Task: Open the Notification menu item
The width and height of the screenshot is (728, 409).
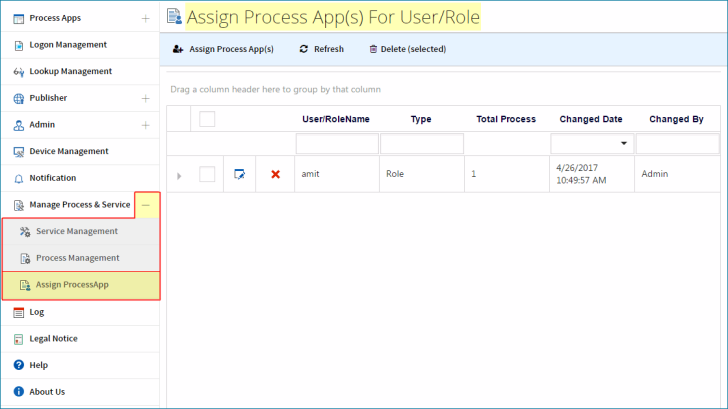Action: 80,178
